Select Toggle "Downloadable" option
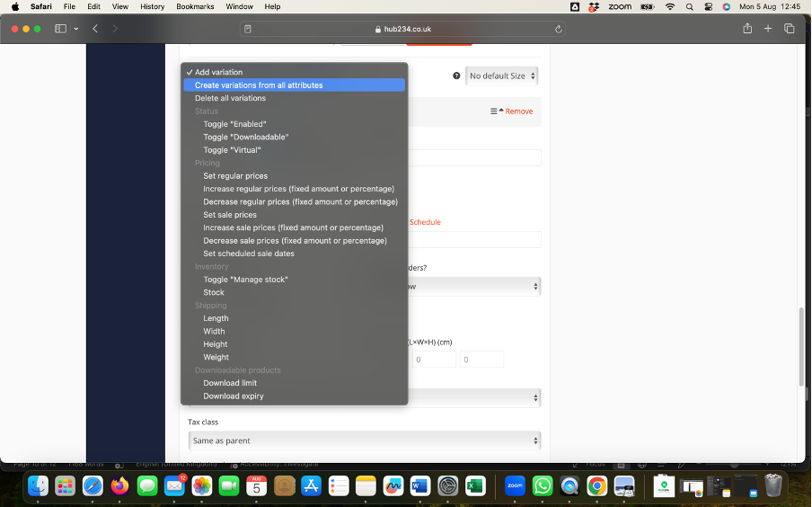Viewport: 812px width, 507px height. [x=245, y=137]
